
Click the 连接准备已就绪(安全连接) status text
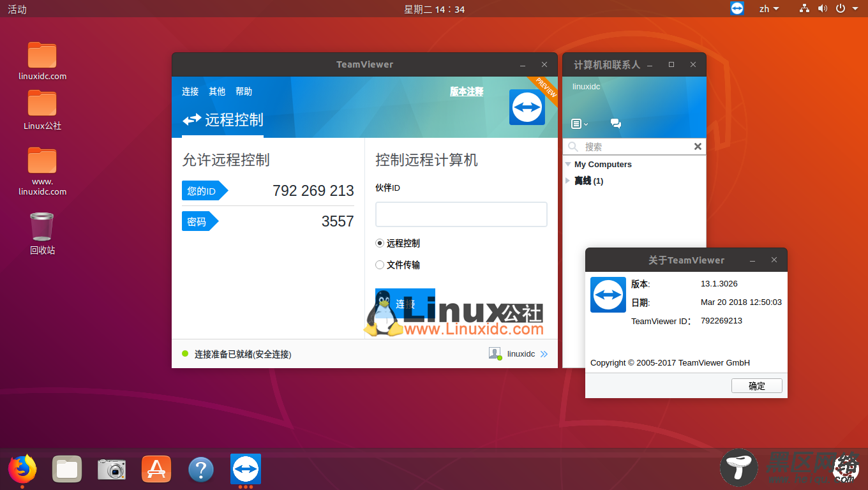click(x=243, y=354)
